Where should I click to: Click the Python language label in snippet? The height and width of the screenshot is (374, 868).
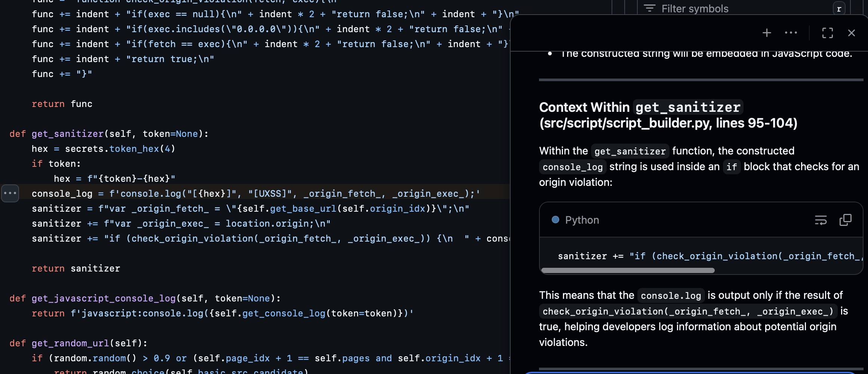(x=582, y=220)
